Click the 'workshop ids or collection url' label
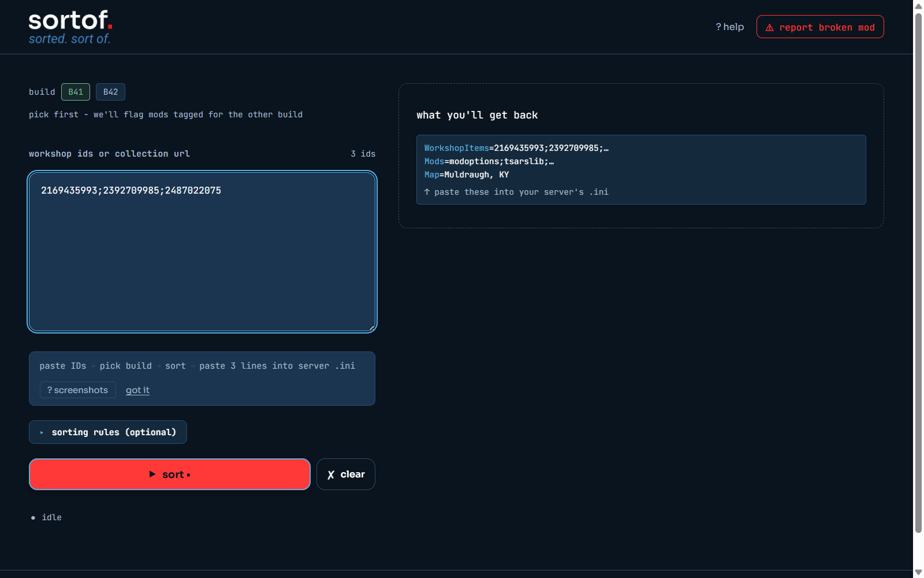924x578 pixels. click(x=109, y=154)
